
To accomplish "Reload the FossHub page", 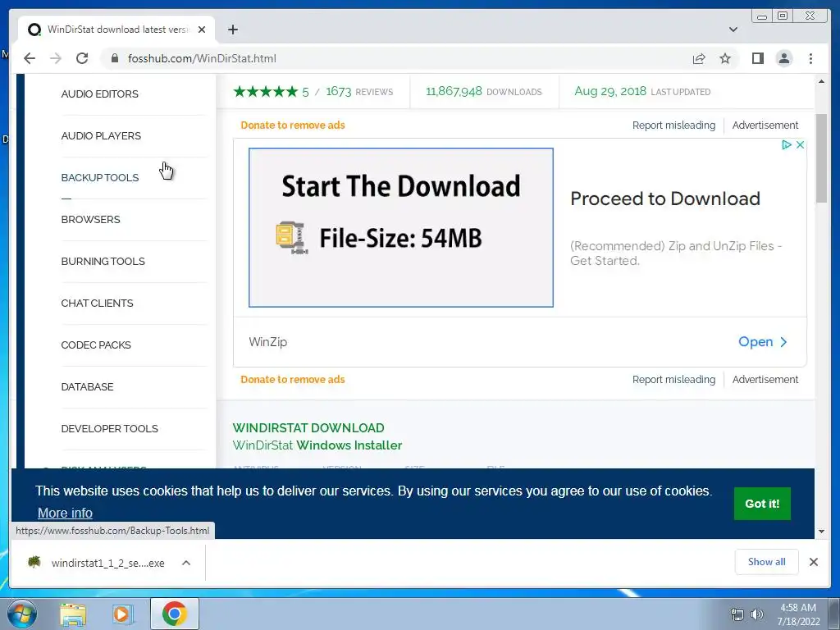I will pyautogui.click(x=82, y=58).
